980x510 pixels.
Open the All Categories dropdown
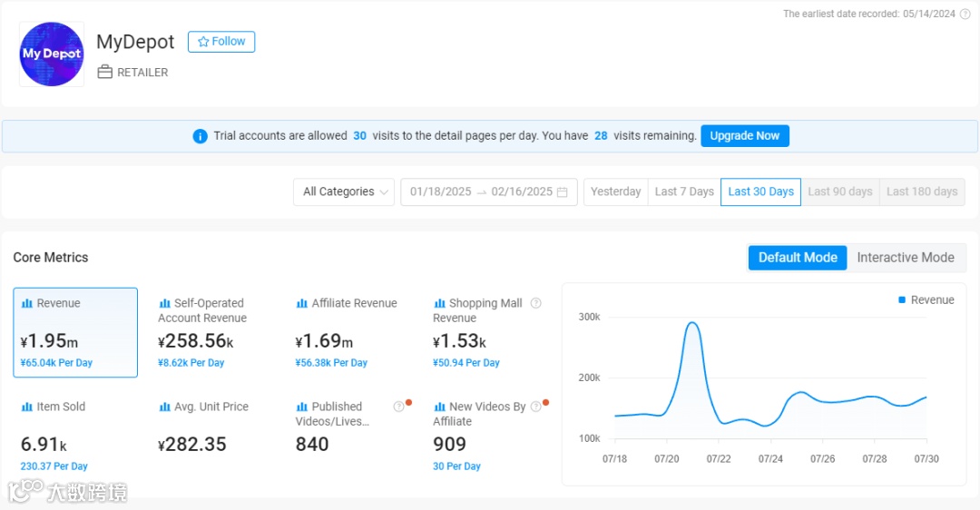tap(344, 191)
